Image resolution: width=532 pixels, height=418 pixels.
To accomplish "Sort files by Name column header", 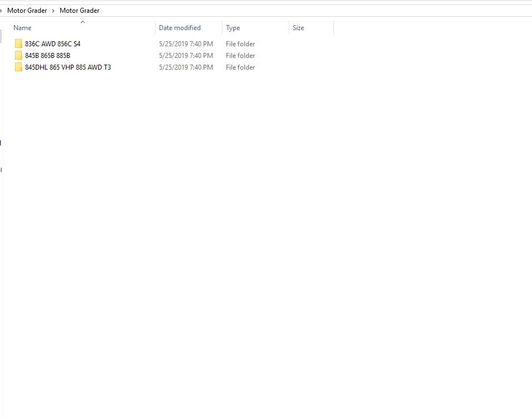I will pos(22,28).
